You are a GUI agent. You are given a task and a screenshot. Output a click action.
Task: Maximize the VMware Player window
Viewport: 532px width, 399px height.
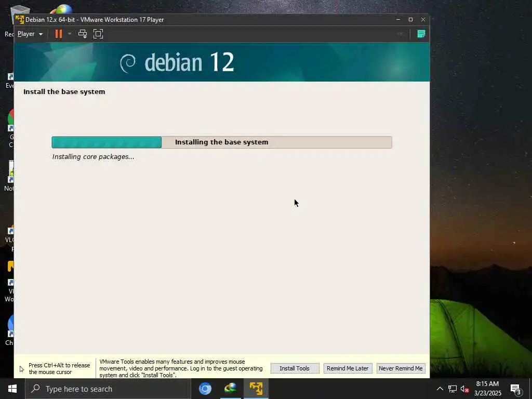(x=410, y=20)
